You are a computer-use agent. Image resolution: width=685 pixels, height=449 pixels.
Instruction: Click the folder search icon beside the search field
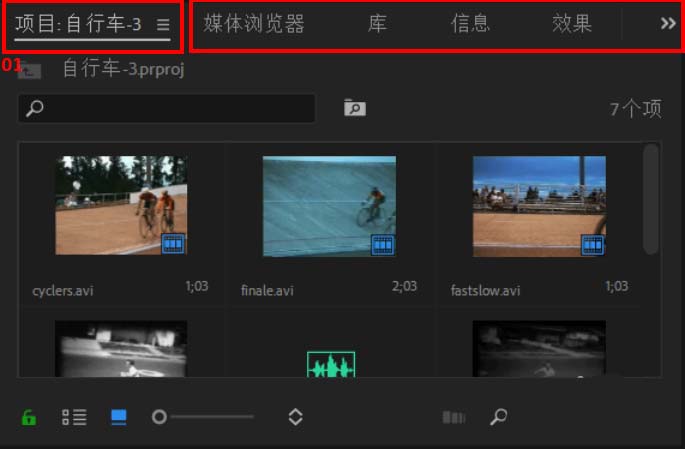pos(355,107)
